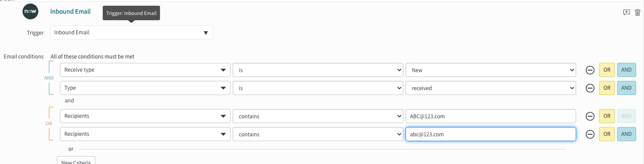Remove the Receive type condition row
This screenshot has width=644, height=164.
tap(590, 70)
